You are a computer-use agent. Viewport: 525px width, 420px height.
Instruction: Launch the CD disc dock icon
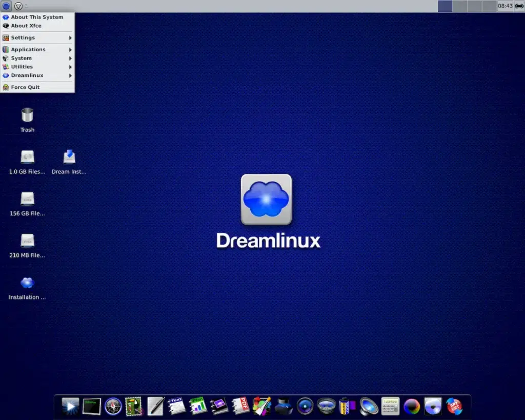[433, 406]
